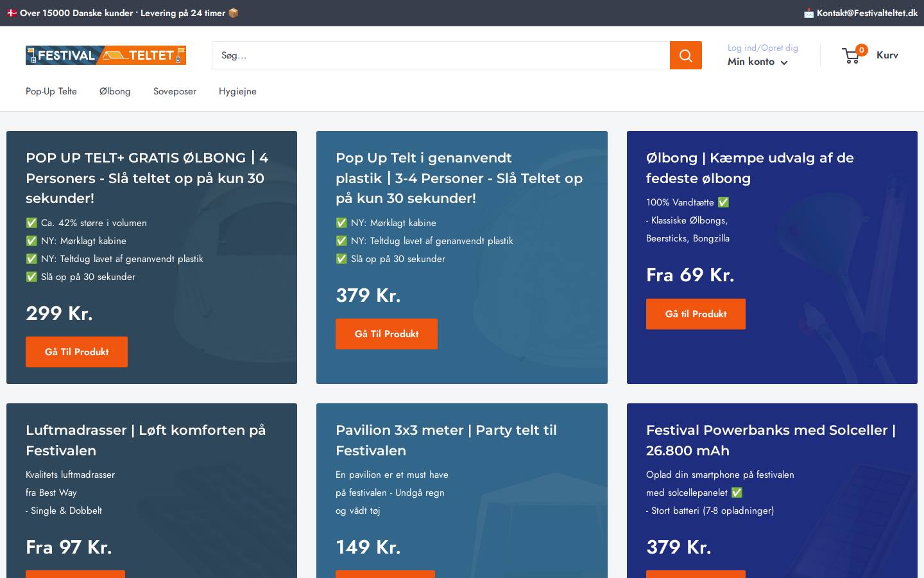Open Pop Up Telt i genanvendt plastik title
924x578 pixels.
pos(459,178)
